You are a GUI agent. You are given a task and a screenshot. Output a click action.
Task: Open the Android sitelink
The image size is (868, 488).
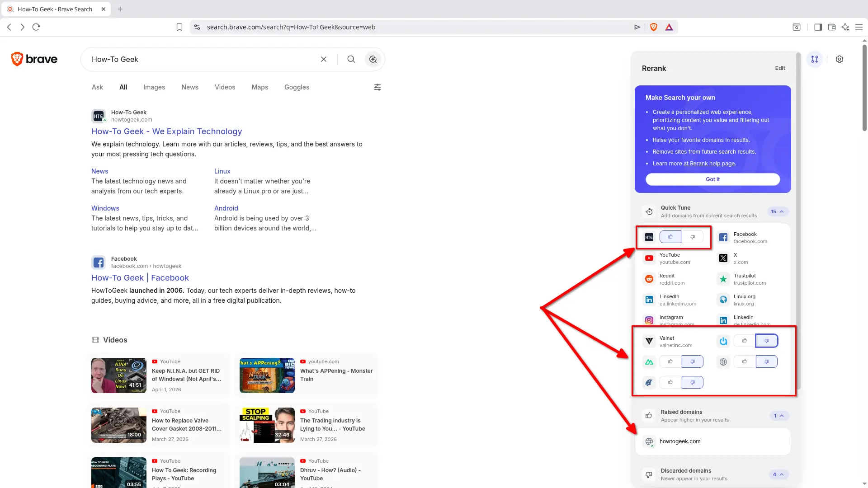pyautogui.click(x=226, y=208)
